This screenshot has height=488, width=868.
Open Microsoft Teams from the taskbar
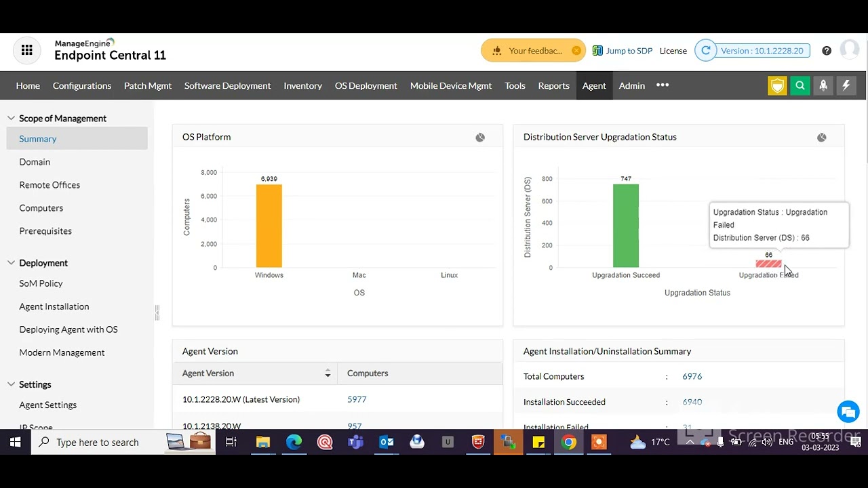click(x=355, y=443)
